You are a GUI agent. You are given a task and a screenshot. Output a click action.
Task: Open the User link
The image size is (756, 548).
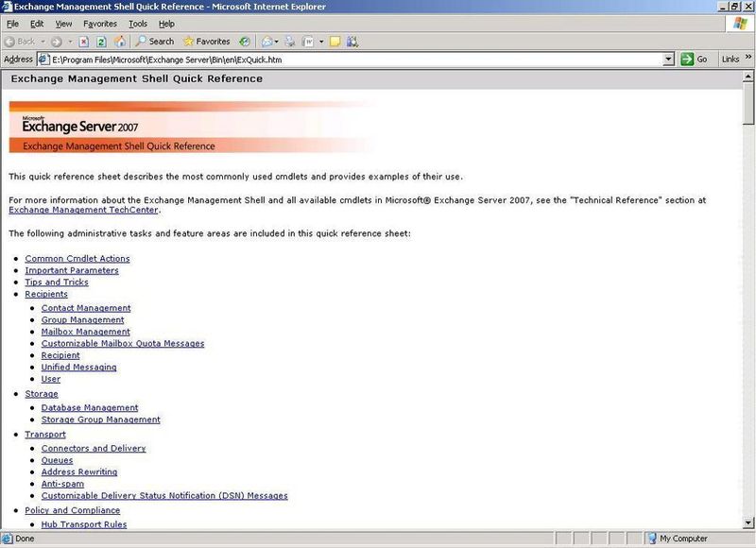pos(51,379)
